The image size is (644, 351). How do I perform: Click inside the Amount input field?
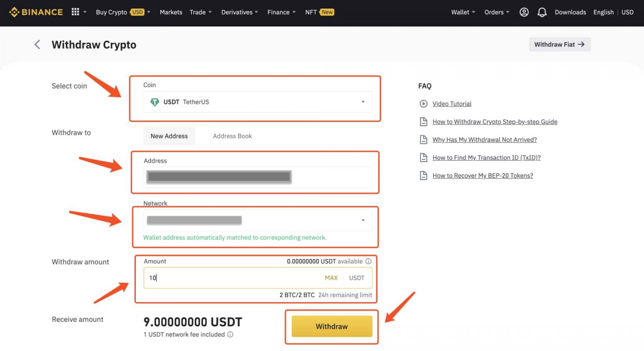point(231,278)
